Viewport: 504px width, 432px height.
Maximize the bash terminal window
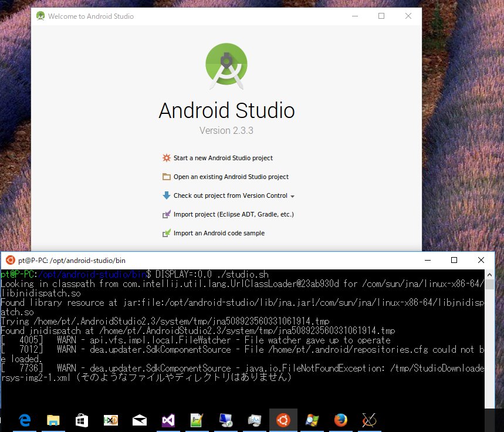(454, 260)
